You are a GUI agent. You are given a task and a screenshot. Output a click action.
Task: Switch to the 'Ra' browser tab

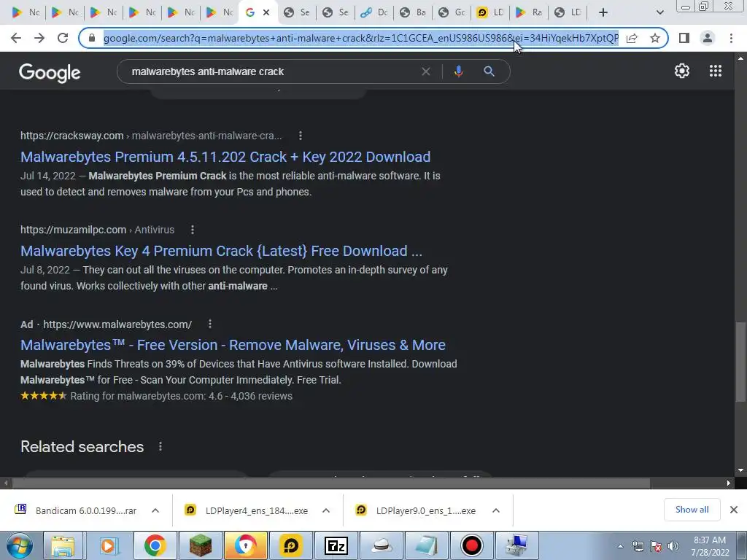(x=529, y=12)
